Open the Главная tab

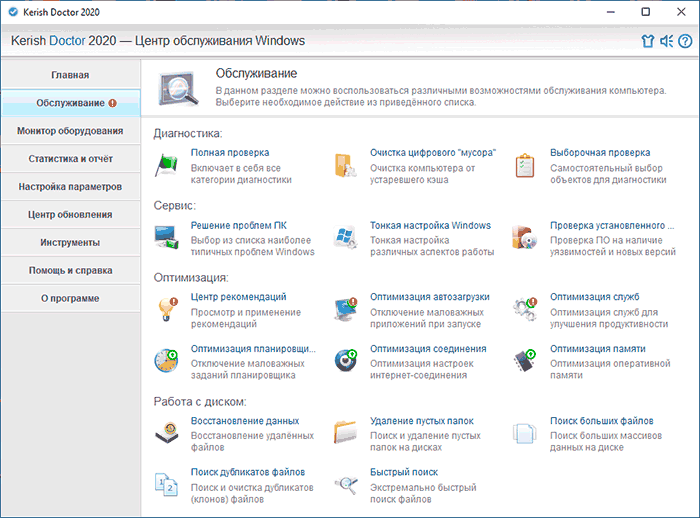(x=71, y=75)
